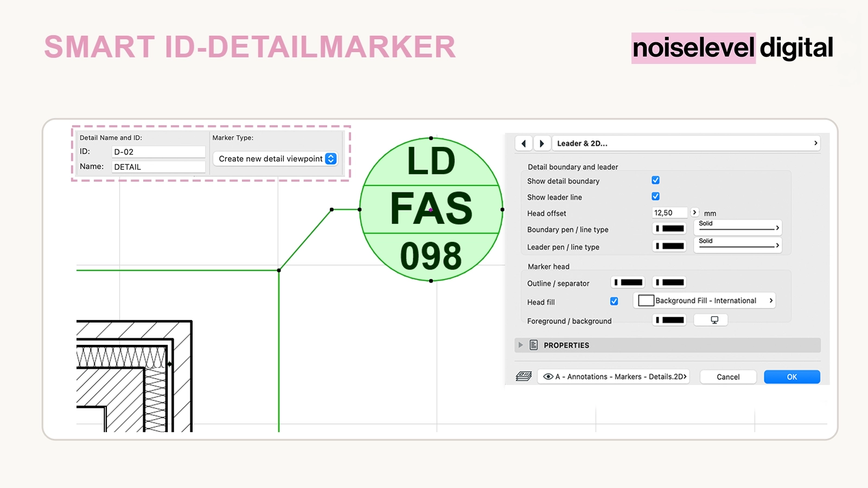868x488 pixels.
Task: Edit the Name field DETAIL
Action: pos(158,167)
